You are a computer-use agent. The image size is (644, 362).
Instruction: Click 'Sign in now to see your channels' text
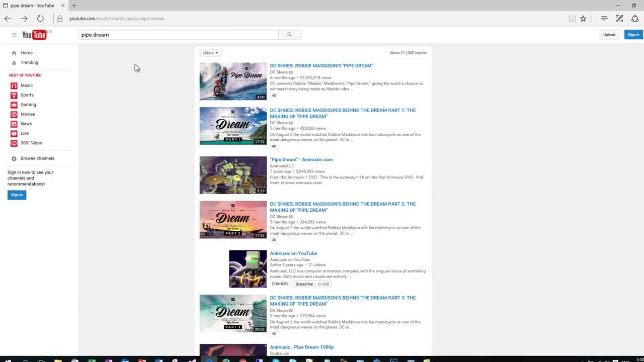[x=30, y=178]
